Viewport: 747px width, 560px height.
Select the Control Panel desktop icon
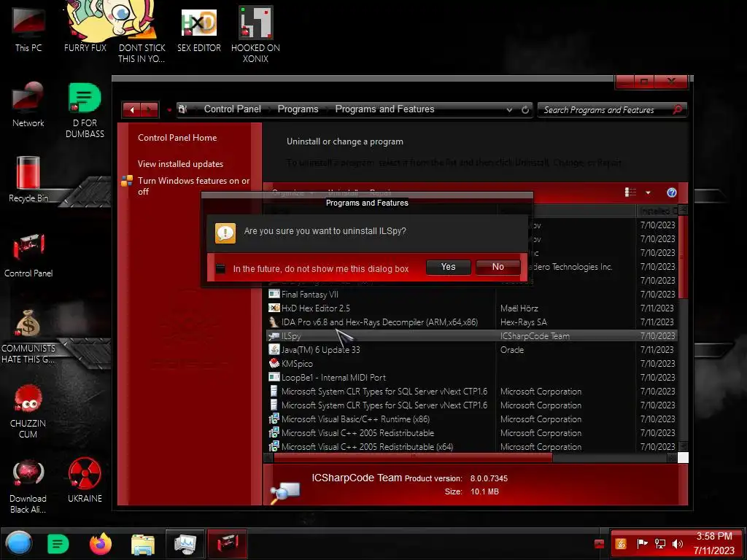pos(28,255)
